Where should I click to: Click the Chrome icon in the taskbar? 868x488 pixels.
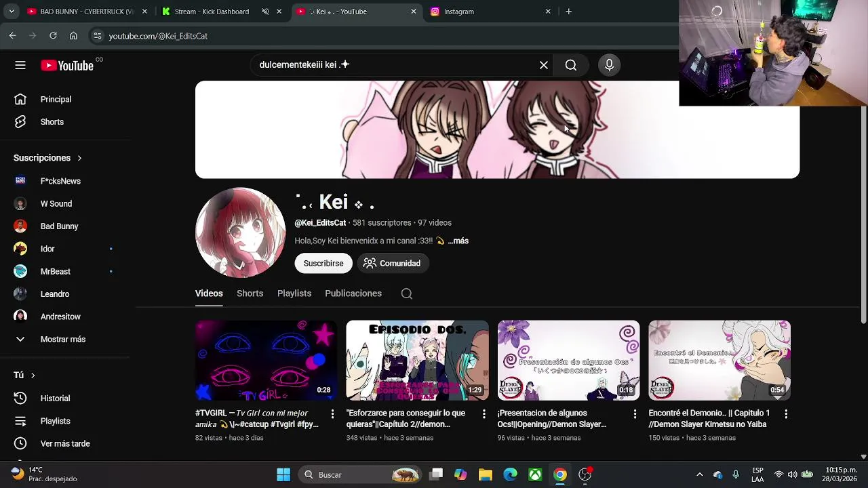tap(560, 474)
